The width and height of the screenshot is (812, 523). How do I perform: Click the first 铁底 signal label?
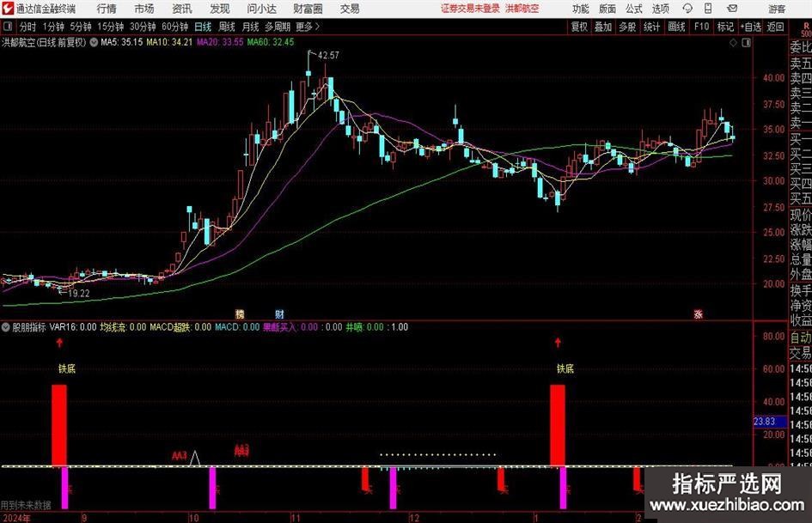[66, 368]
